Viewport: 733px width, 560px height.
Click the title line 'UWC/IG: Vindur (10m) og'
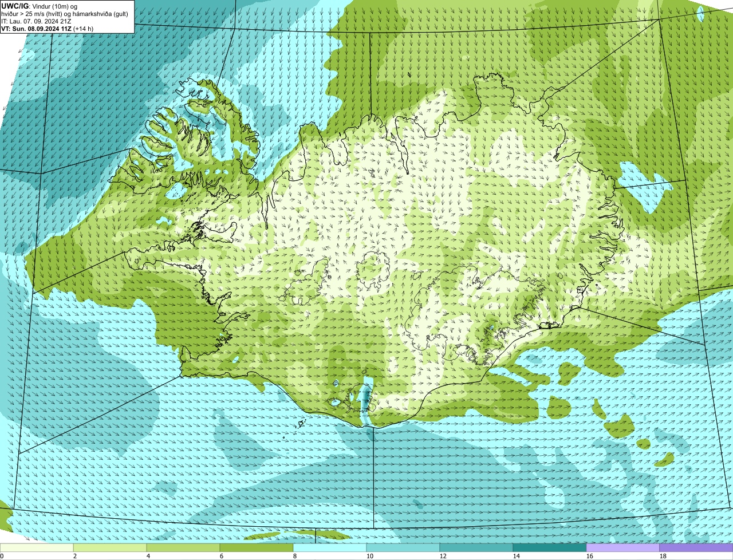(40, 6)
